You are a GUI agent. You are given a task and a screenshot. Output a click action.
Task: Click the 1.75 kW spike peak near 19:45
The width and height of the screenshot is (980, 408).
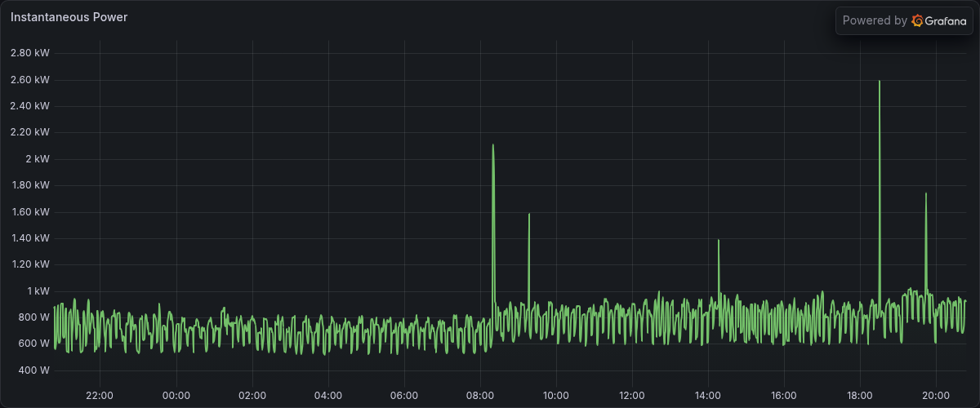(925, 193)
